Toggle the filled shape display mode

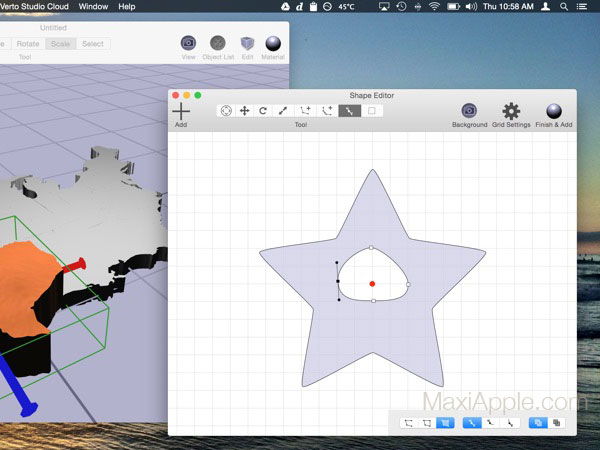(445, 423)
